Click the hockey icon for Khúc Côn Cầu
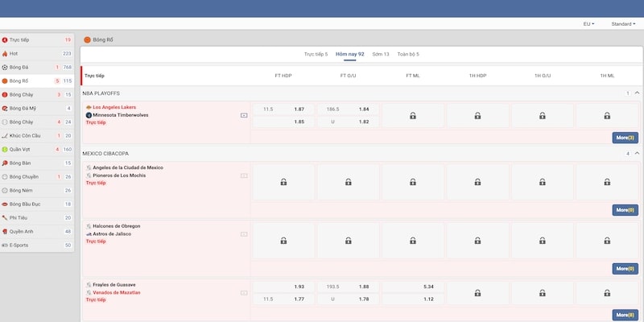 [x=5, y=135]
